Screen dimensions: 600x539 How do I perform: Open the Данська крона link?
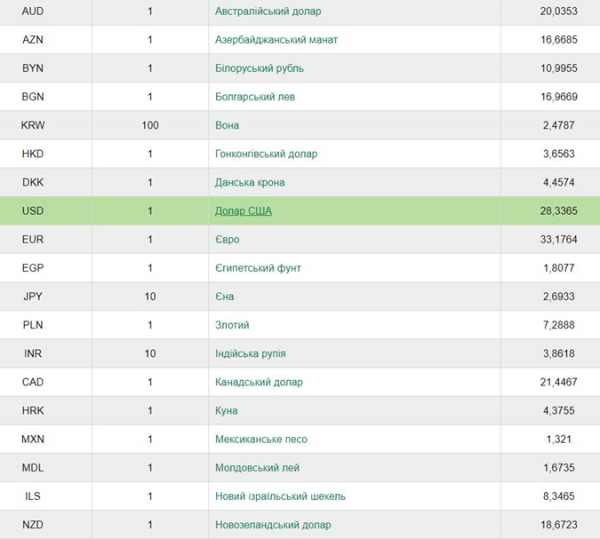point(249,182)
